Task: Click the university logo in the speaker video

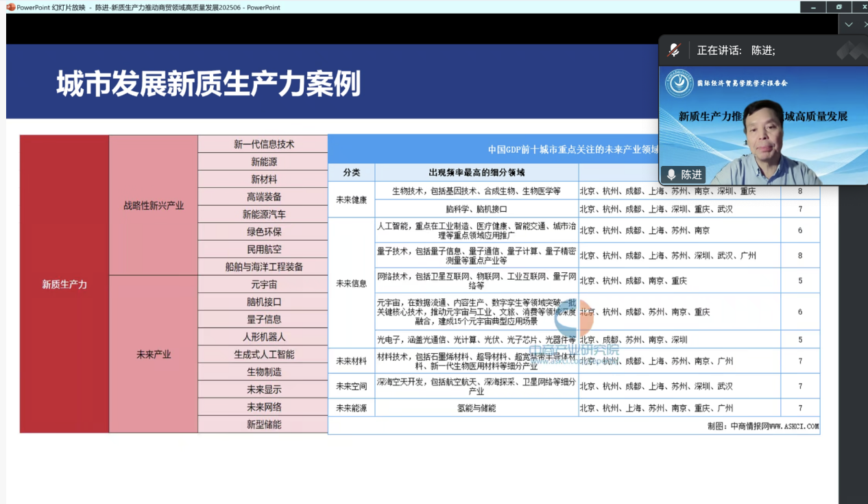Action: tap(679, 84)
